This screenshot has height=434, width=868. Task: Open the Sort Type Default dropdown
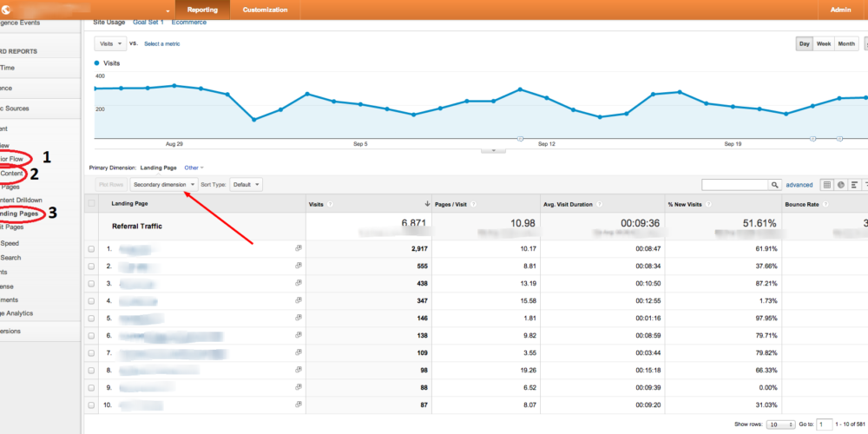coord(246,185)
